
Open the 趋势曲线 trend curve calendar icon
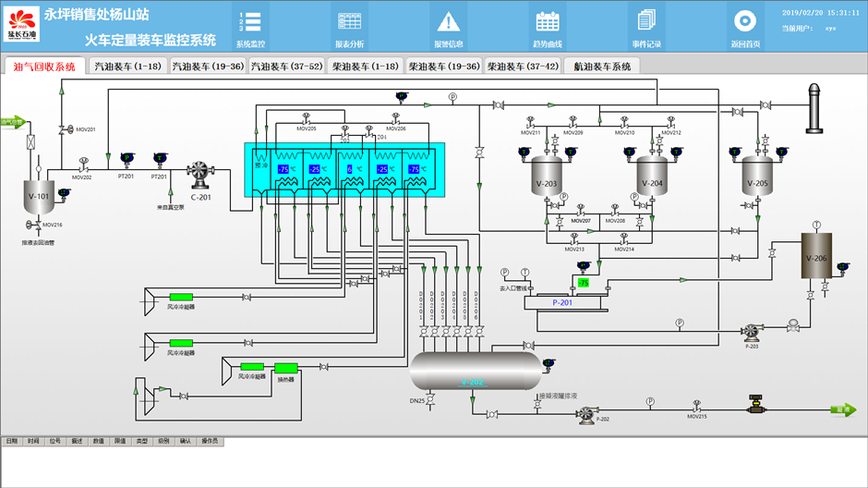click(548, 22)
